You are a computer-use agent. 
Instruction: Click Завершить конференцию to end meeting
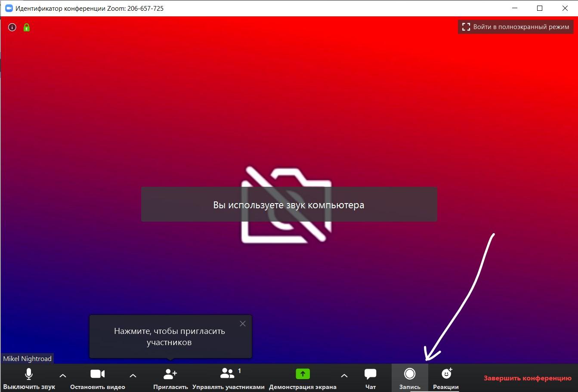click(528, 378)
